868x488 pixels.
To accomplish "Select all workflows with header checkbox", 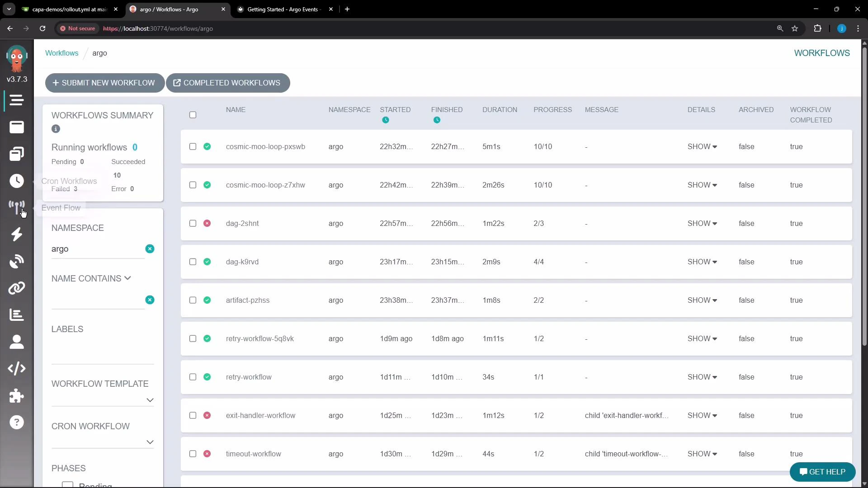I will coord(193,115).
